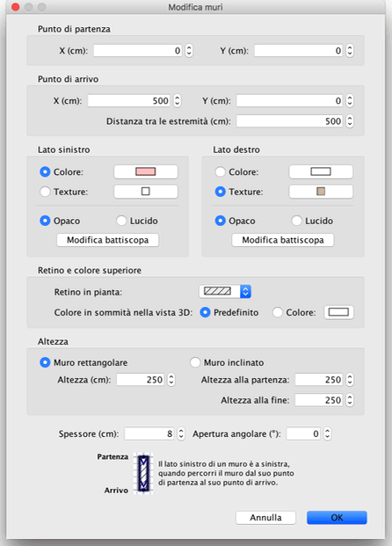This screenshot has width=392, height=546.
Task: Click the Apertura angolare stepper
Action: click(327, 433)
